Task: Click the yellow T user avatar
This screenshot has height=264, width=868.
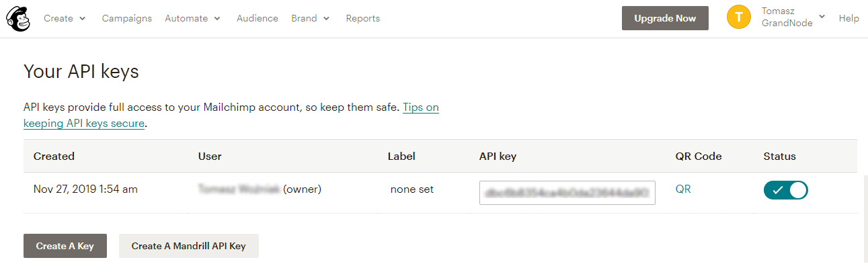Action: point(739,18)
